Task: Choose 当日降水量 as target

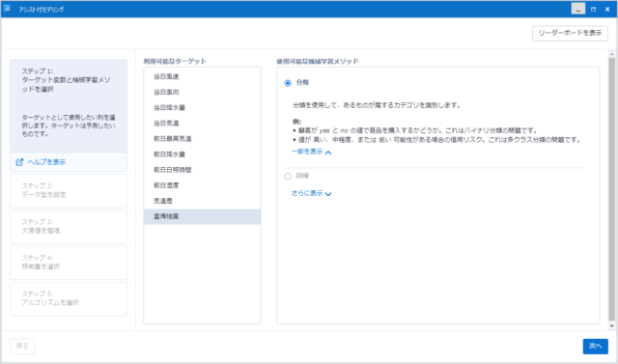Action: pyautogui.click(x=202, y=107)
